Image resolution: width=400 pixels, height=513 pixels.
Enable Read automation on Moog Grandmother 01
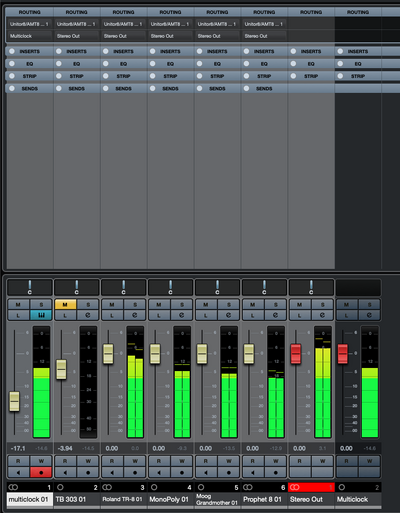coord(206,461)
